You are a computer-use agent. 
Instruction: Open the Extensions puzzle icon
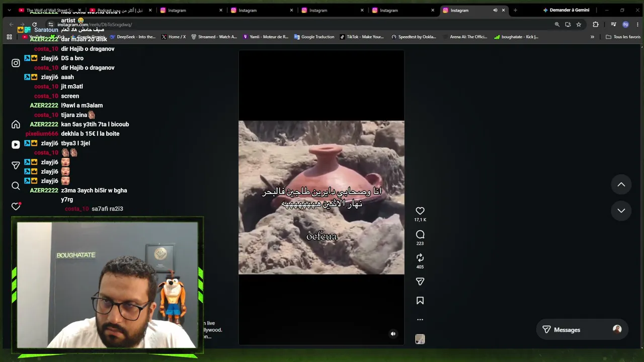(596, 24)
